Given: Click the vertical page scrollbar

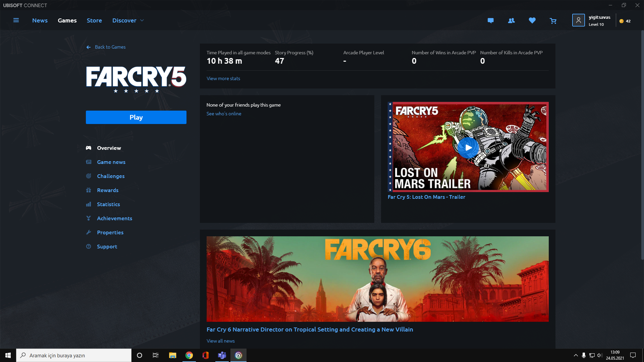Looking at the screenshot, I should coord(642,144).
